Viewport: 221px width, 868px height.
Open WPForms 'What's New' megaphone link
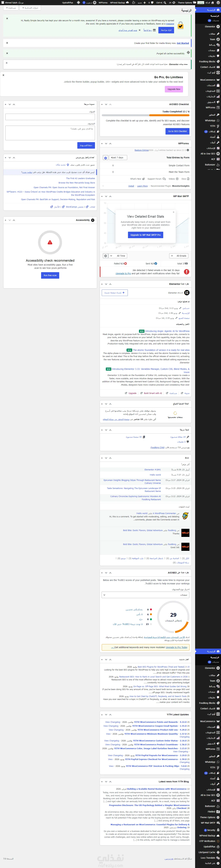tap(138, 179)
